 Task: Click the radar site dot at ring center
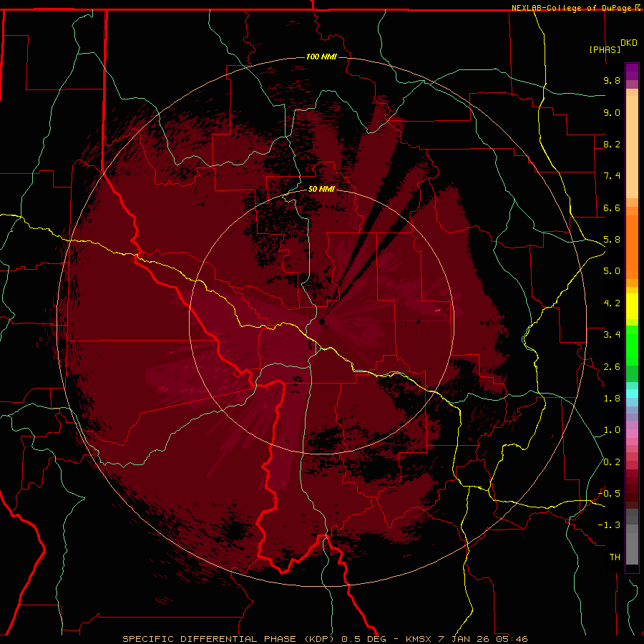click(x=322, y=321)
